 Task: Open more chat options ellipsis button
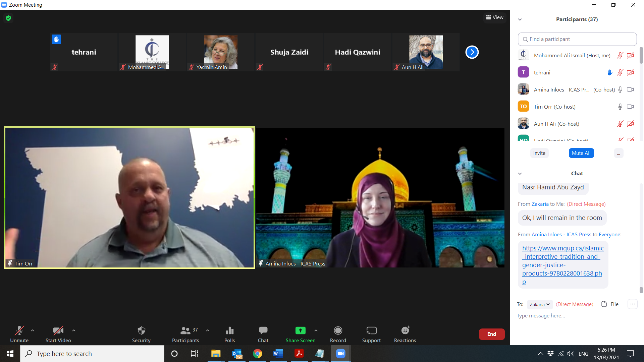(632, 304)
